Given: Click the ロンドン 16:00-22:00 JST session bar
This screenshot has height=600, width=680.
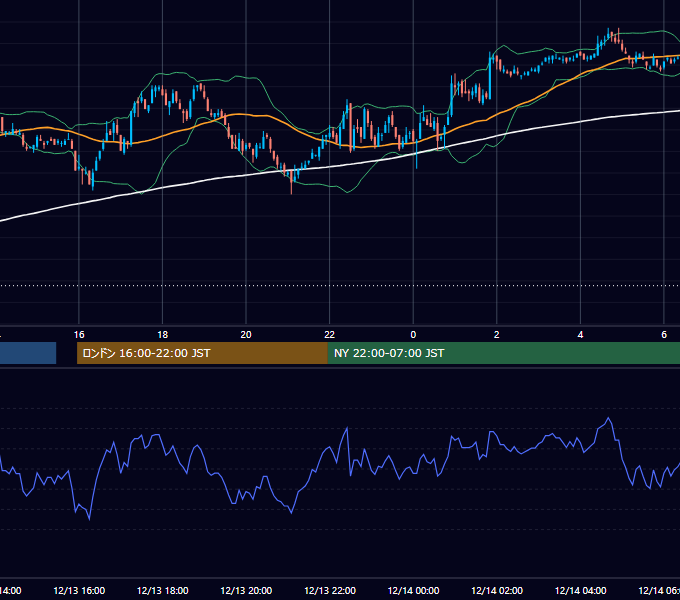Looking at the screenshot, I should click(x=202, y=353).
